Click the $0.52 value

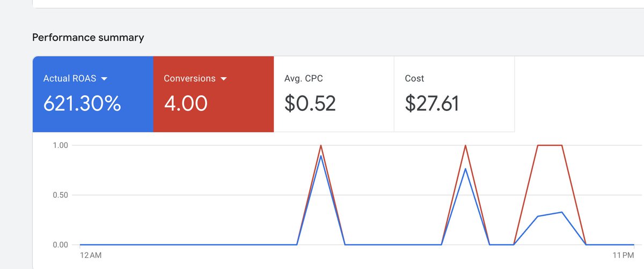(310, 103)
